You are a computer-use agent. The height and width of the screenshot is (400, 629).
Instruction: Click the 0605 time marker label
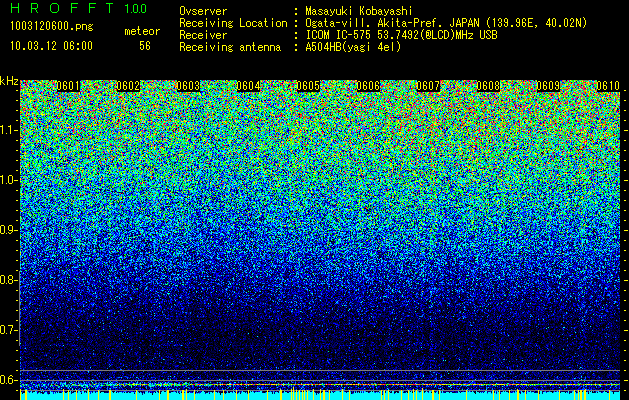308,86
